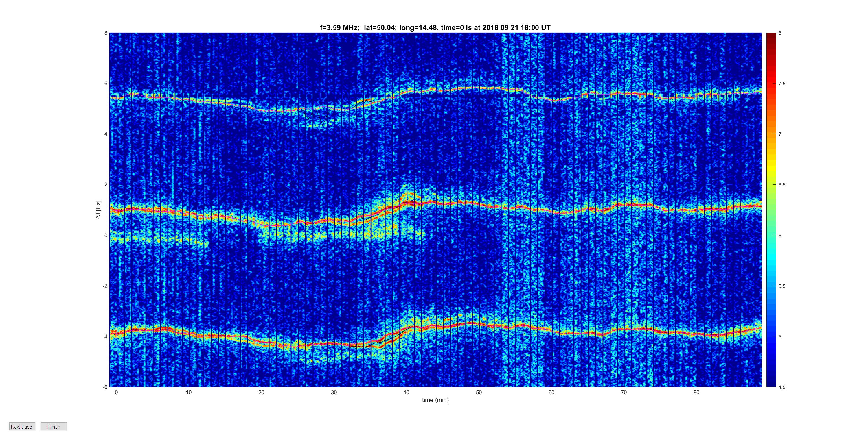868x435 pixels.
Task: Click the middle trace peak near 40 minutes
Action: (408, 202)
